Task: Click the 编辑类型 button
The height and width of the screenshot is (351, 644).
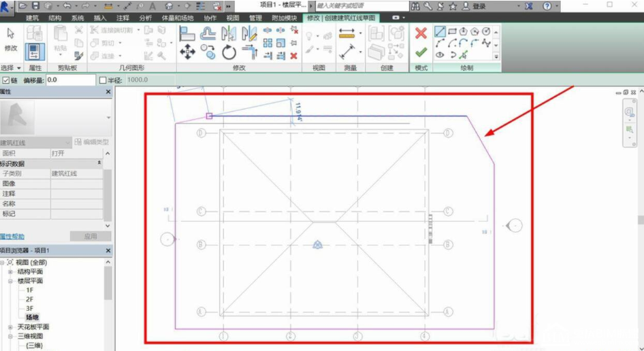Action: pyautogui.click(x=92, y=142)
